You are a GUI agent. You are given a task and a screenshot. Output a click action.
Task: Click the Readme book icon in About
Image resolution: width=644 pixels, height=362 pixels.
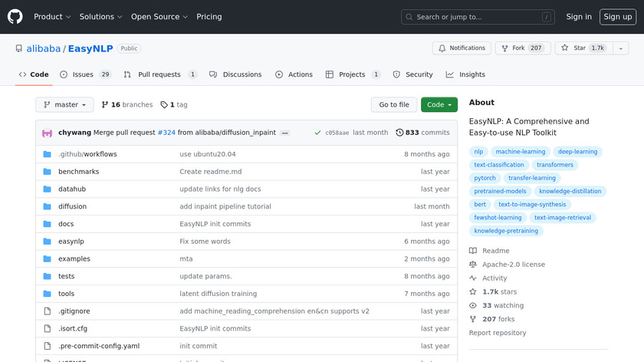(473, 251)
